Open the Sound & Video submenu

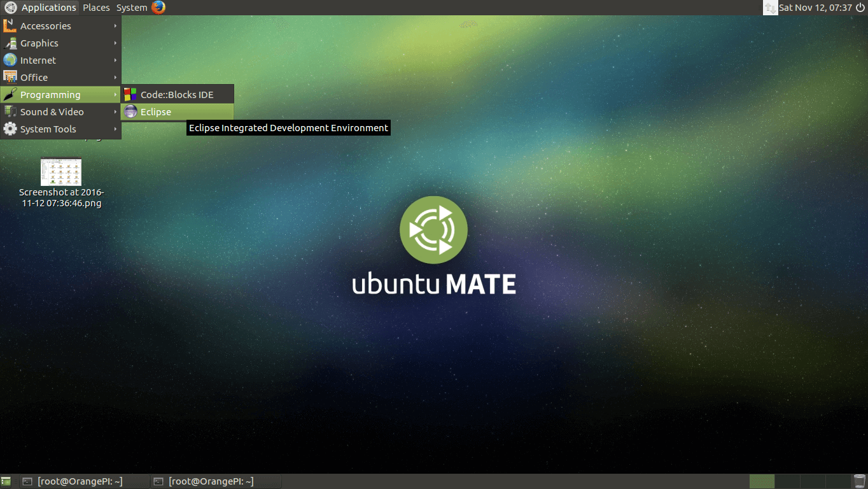[x=60, y=112]
